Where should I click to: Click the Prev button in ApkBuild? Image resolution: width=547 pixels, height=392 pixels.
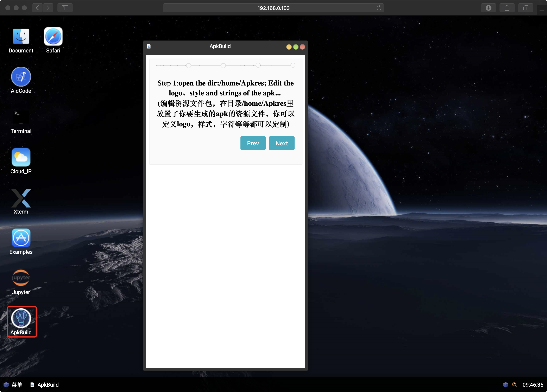(x=253, y=143)
